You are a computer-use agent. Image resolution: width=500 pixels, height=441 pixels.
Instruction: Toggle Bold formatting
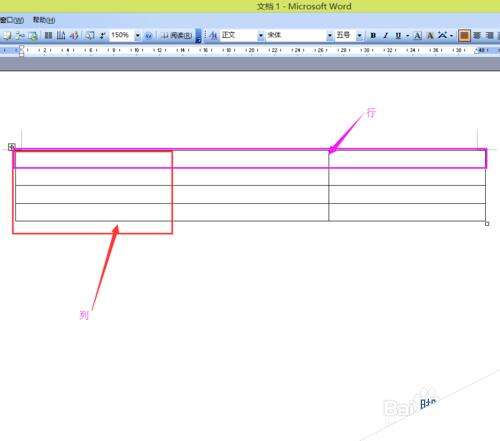(373, 35)
